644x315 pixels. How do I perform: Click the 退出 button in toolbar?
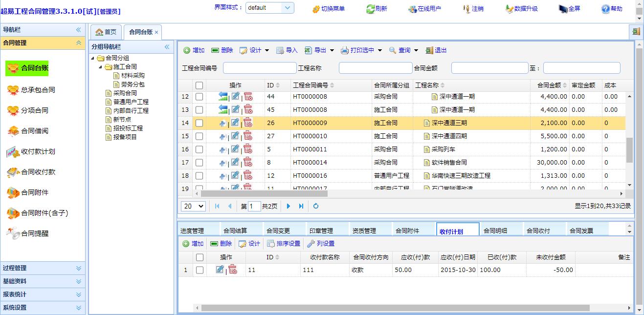pyautogui.click(x=436, y=50)
